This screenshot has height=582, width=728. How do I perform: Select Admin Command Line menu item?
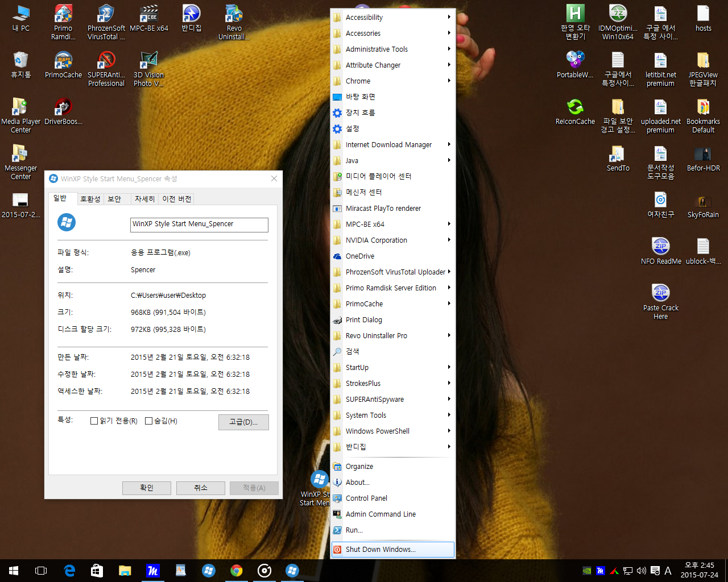tap(392, 514)
